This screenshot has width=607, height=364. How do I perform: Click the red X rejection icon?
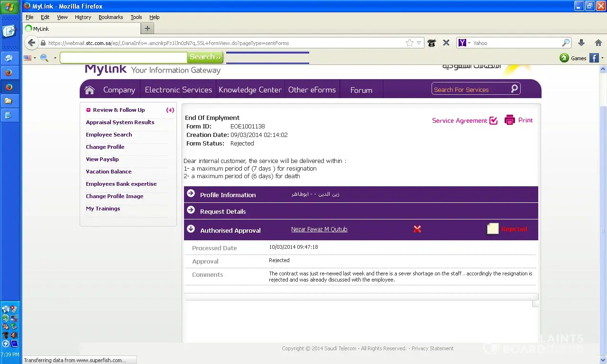point(417,229)
